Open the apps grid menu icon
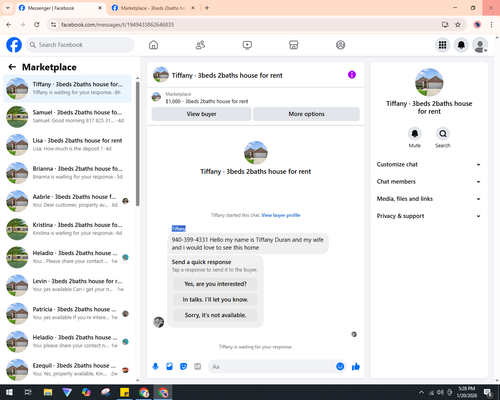The width and height of the screenshot is (500, 400). [x=442, y=45]
